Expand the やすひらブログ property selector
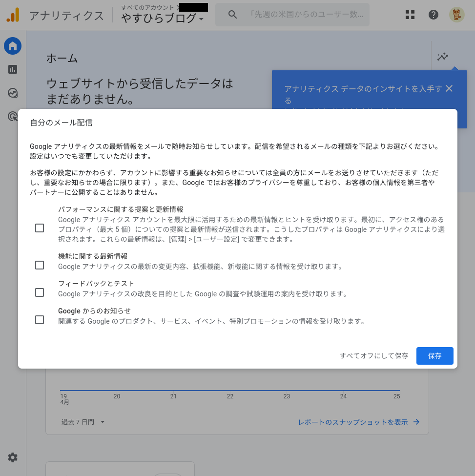 pos(163,19)
